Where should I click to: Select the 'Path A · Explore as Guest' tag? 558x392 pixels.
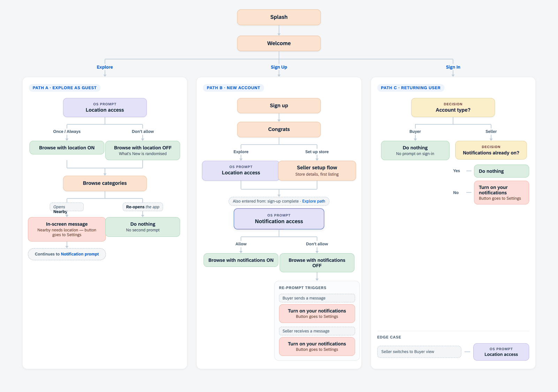pyautogui.click(x=65, y=88)
